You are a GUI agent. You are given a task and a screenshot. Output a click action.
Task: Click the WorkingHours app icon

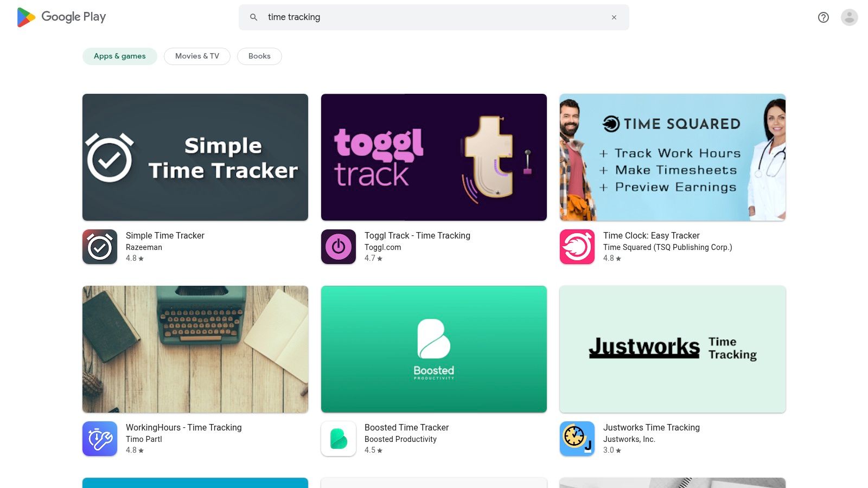[x=100, y=439]
